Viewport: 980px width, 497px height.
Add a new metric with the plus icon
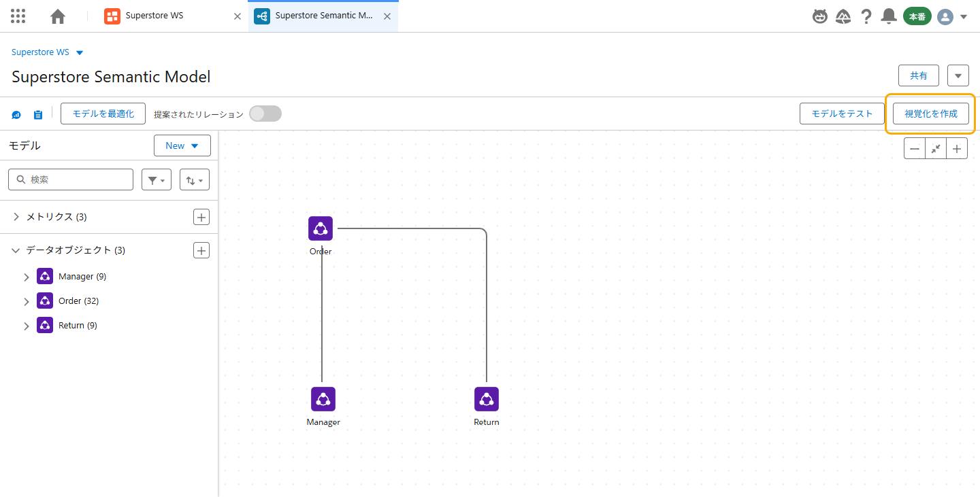(201, 217)
